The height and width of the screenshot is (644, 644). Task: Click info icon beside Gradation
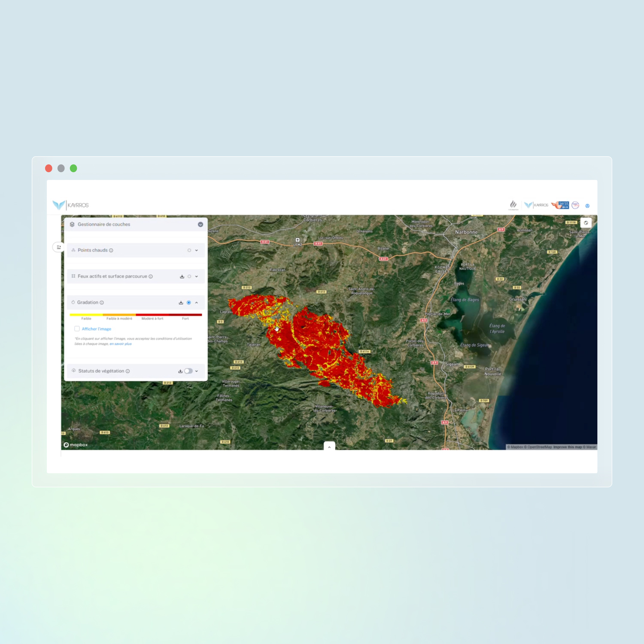coord(102,303)
